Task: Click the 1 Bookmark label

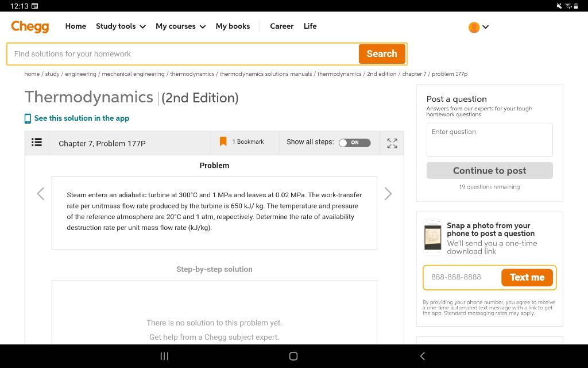Action: point(248,142)
